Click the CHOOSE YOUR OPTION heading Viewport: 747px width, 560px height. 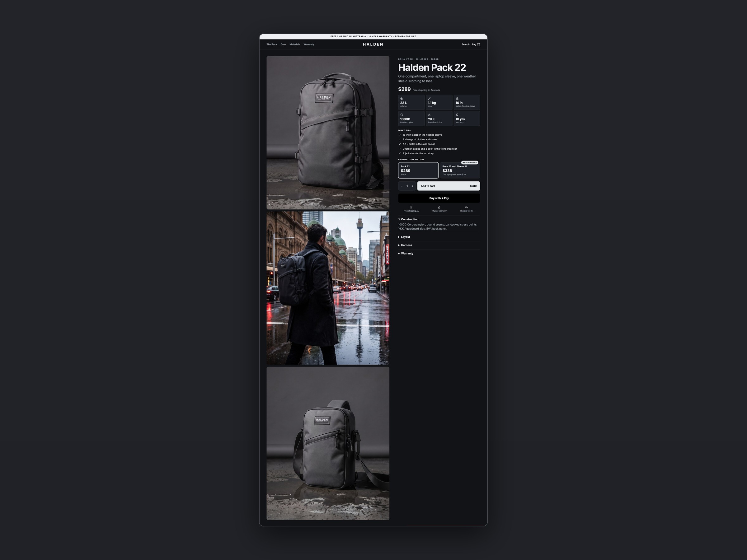[x=411, y=159]
